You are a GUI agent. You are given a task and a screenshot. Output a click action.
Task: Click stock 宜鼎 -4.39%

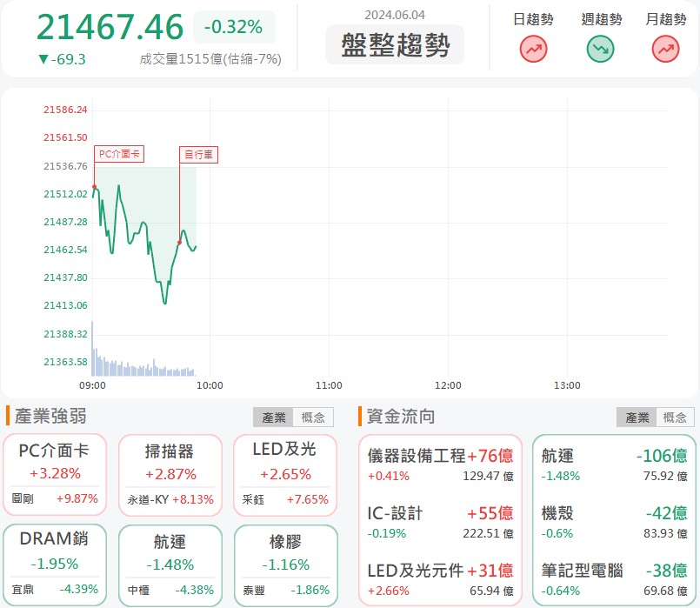55,589
